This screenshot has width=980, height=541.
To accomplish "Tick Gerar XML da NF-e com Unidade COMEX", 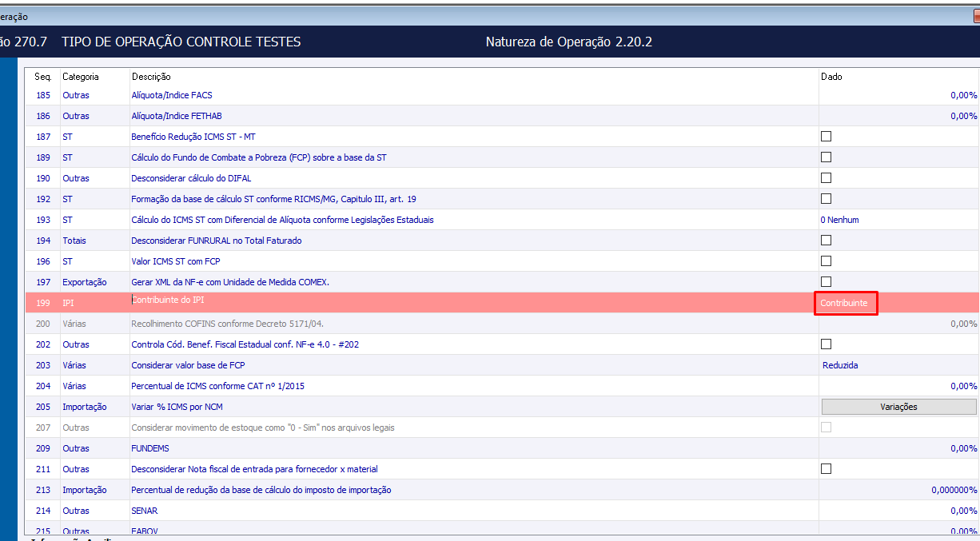I will 826,282.
